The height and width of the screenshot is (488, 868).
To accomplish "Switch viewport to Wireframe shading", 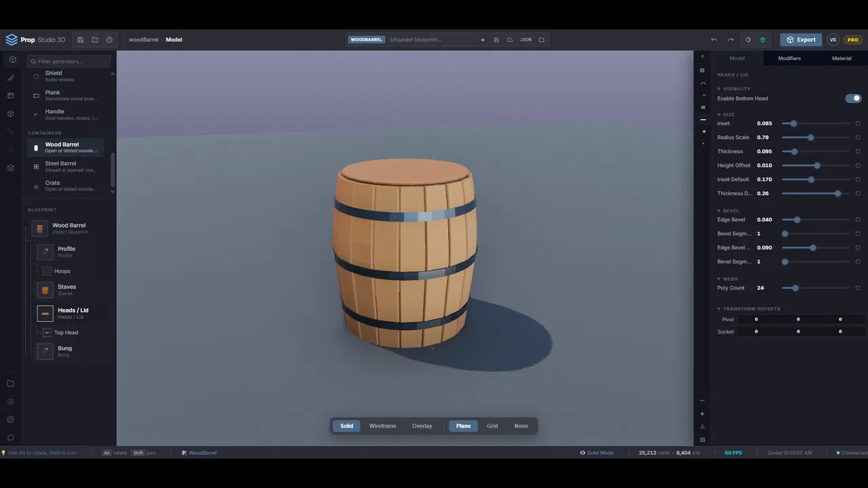I will [382, 426].
